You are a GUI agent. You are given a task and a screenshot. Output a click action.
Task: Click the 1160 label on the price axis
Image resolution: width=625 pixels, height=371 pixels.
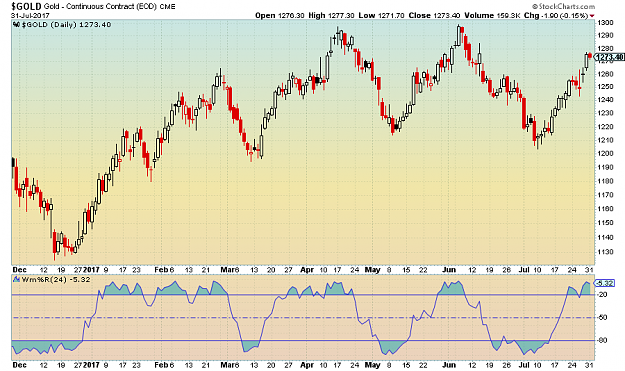pyautogui.click(x=605, y=208)
